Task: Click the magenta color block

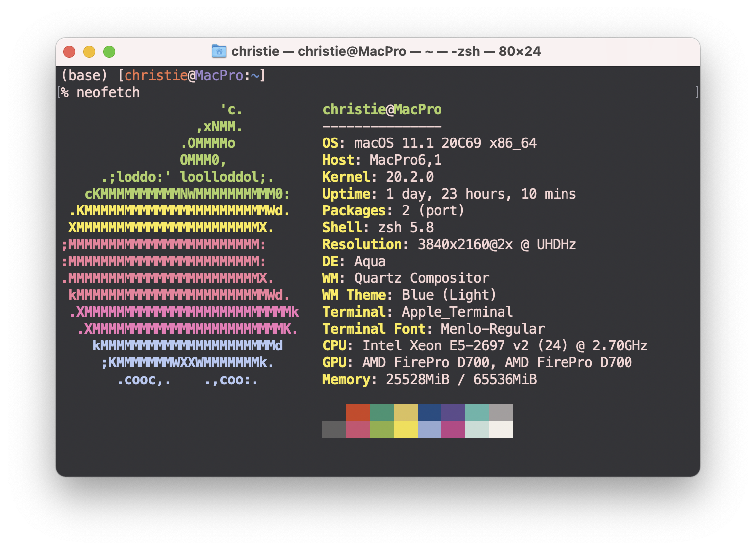Action: point(453,429)
